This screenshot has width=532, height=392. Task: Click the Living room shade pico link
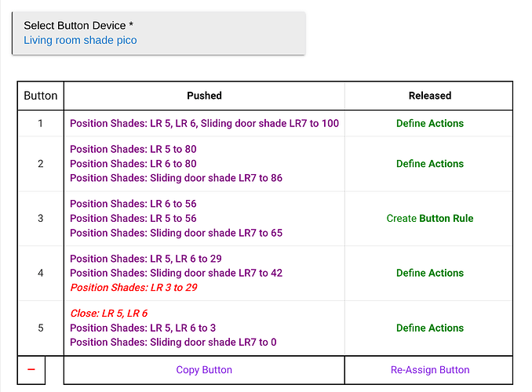(80, 40)
